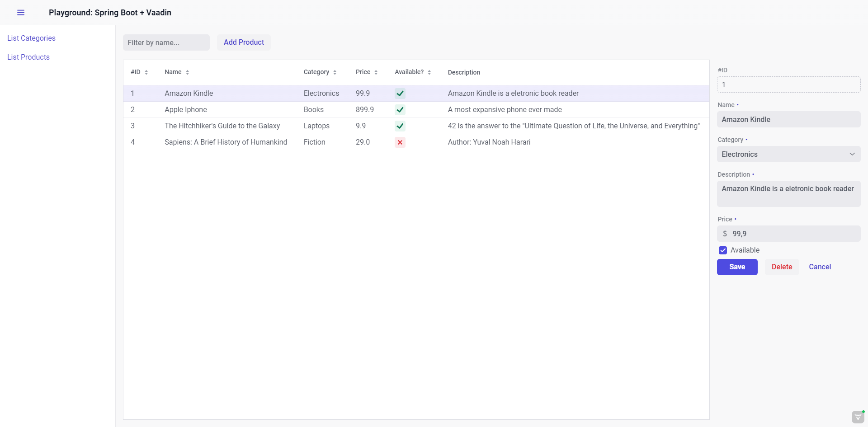Cancel editing the product

pos(820,267)
